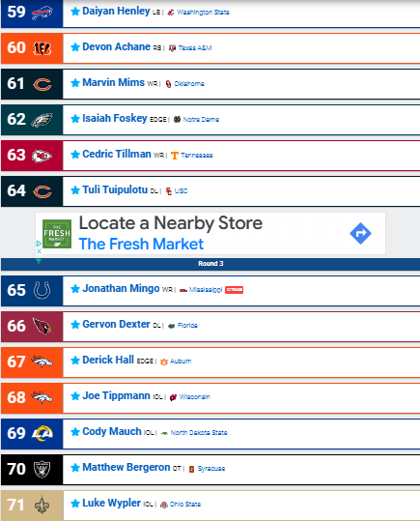This screenshot has width=420, height=521.
Task: Click the Chiefs logo at pick 63
Action: point(42,156)
